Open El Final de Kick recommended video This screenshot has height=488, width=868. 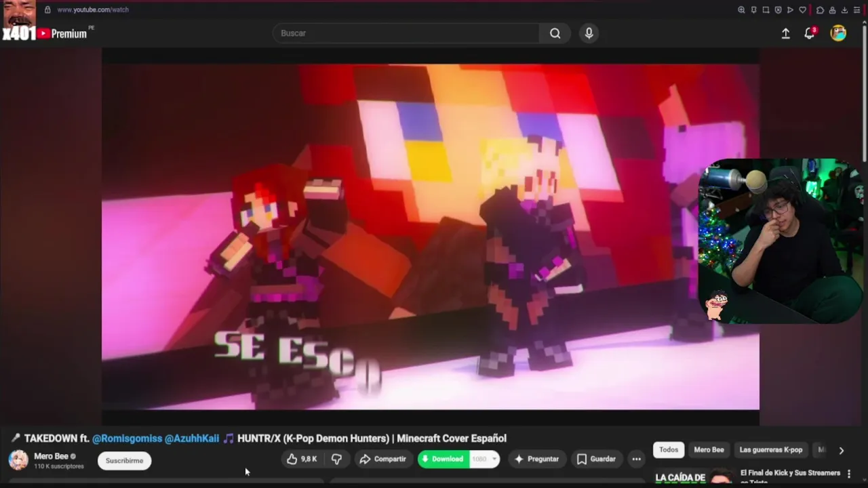[790, 476]
